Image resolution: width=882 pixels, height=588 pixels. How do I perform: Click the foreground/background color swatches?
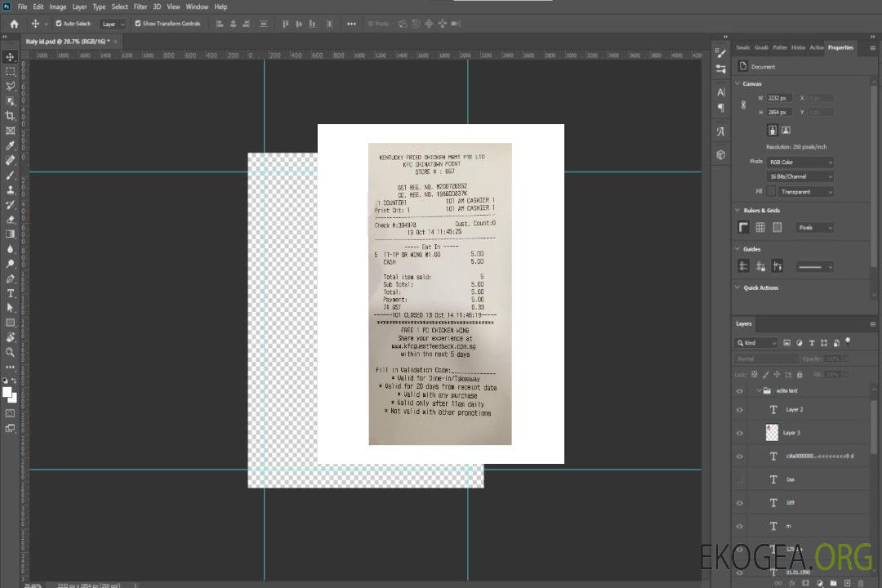10,394
